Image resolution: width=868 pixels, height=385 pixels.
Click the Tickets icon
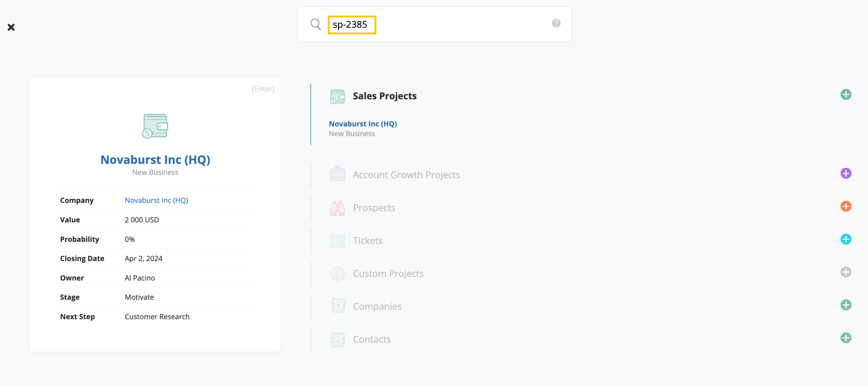pos(337,241)
